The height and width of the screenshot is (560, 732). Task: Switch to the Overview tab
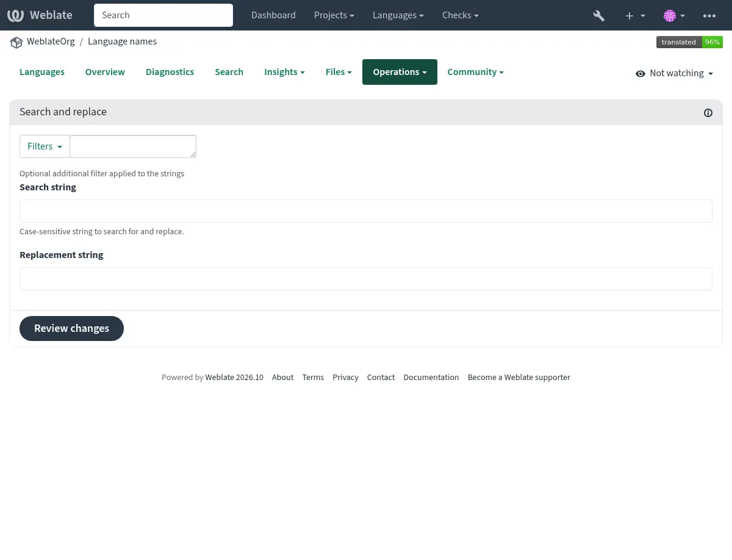coord(105,72)
